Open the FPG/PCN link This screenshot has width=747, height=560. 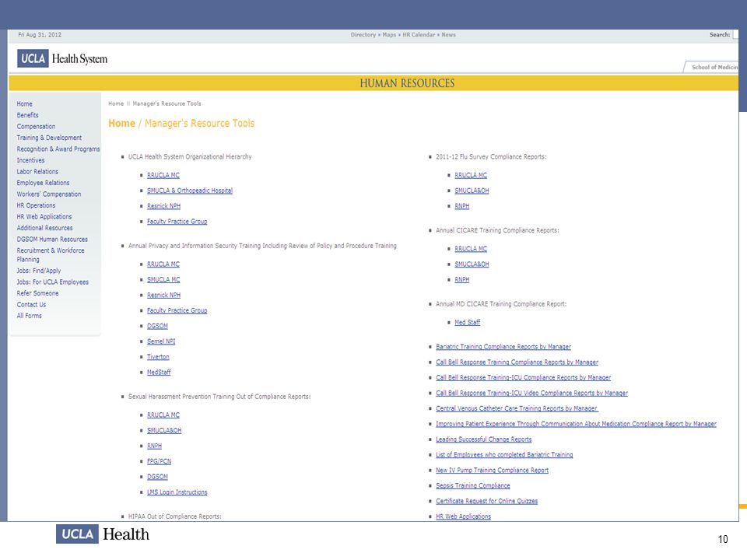(159, 461)
